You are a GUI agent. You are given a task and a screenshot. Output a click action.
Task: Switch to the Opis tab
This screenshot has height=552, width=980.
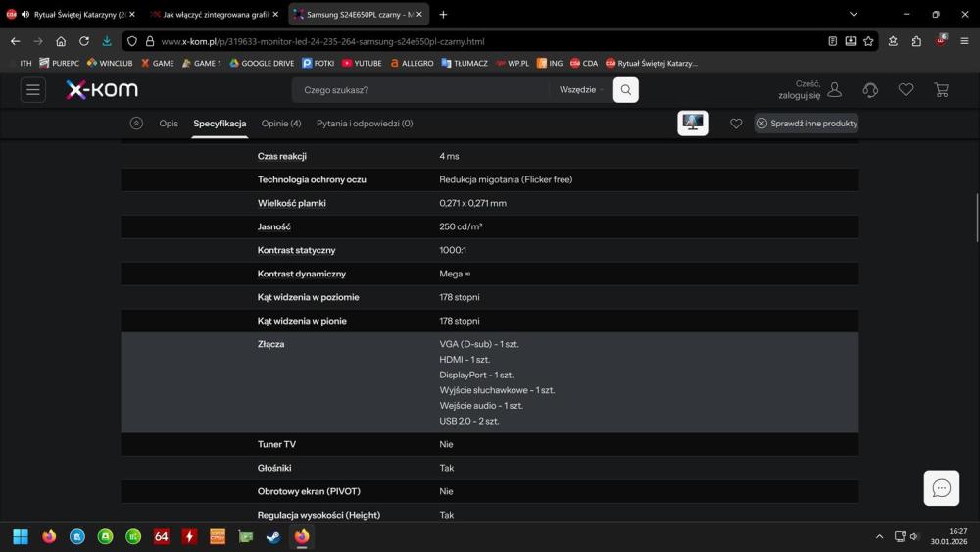(x=169, y=124)
